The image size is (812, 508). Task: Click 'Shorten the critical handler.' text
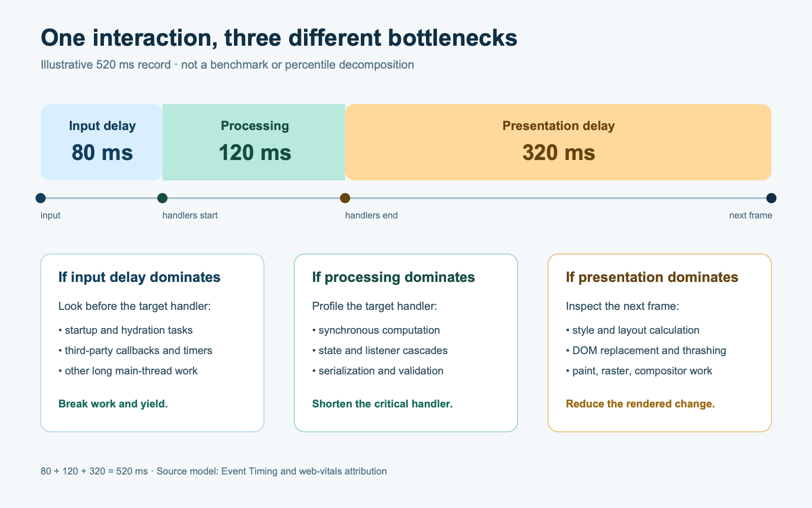tap(382, 404)
